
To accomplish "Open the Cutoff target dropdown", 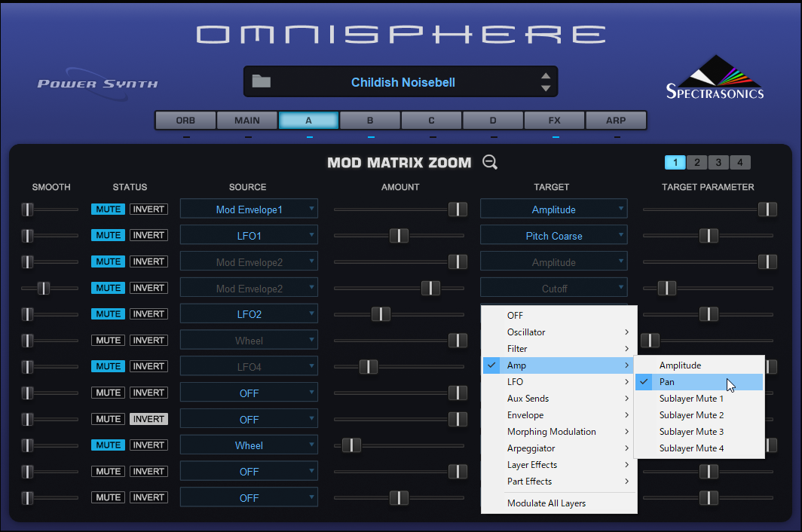I will tap(553, 288).
